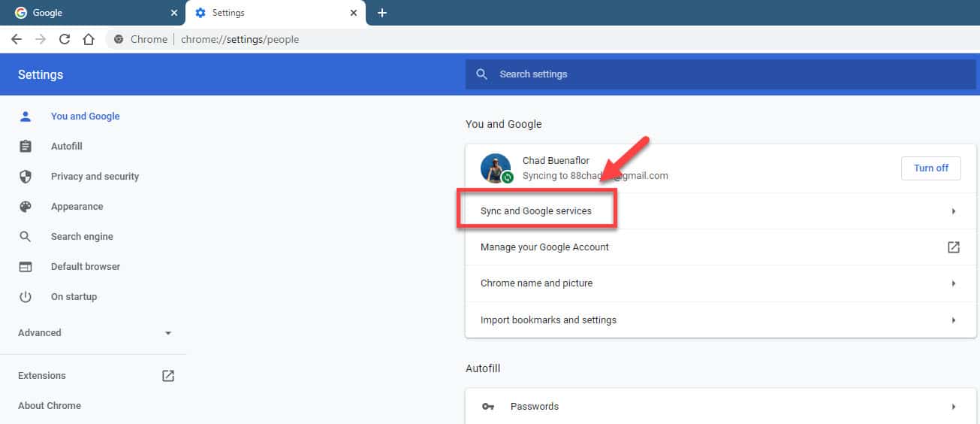Click the power icon beside On startup

(26, 297)
